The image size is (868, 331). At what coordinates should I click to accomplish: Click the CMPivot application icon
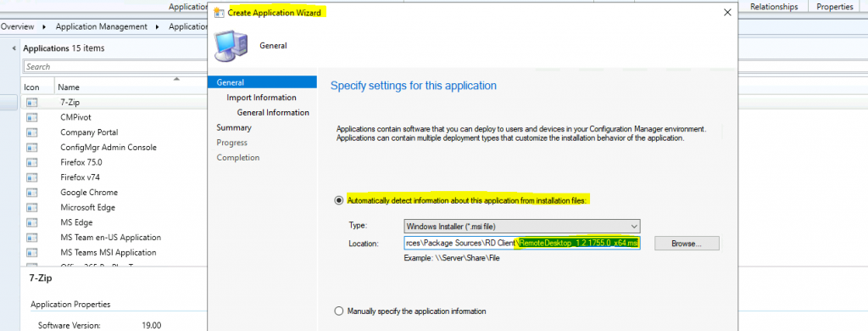tap(31, 117)
